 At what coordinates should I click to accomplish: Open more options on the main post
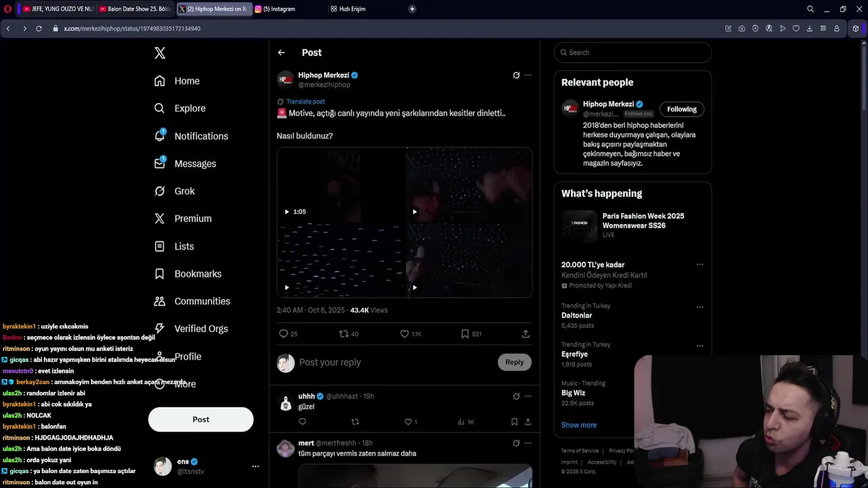tap(528, 75)
